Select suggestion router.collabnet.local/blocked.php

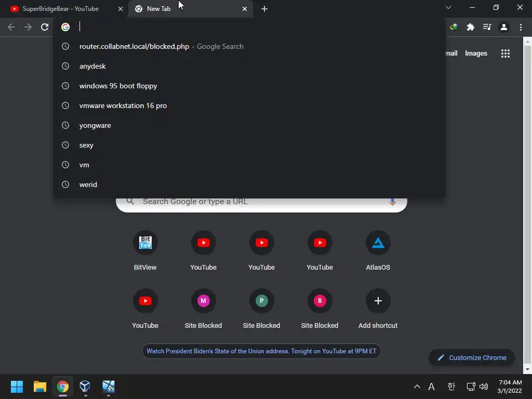tap(249, 46)
